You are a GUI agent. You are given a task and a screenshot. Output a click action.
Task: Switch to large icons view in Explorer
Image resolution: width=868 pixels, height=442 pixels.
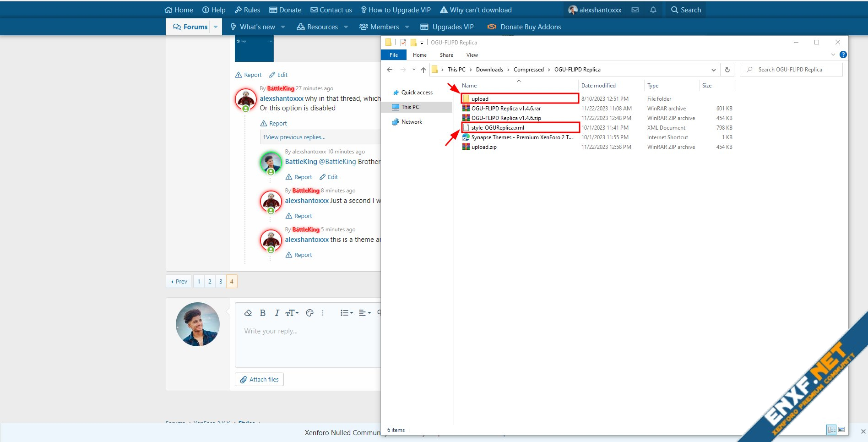click(841, 430)
